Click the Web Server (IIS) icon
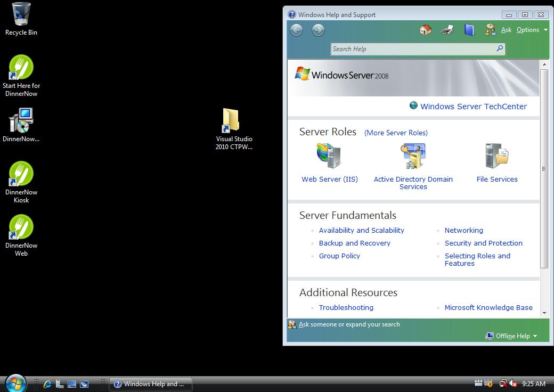 (329, 156)
